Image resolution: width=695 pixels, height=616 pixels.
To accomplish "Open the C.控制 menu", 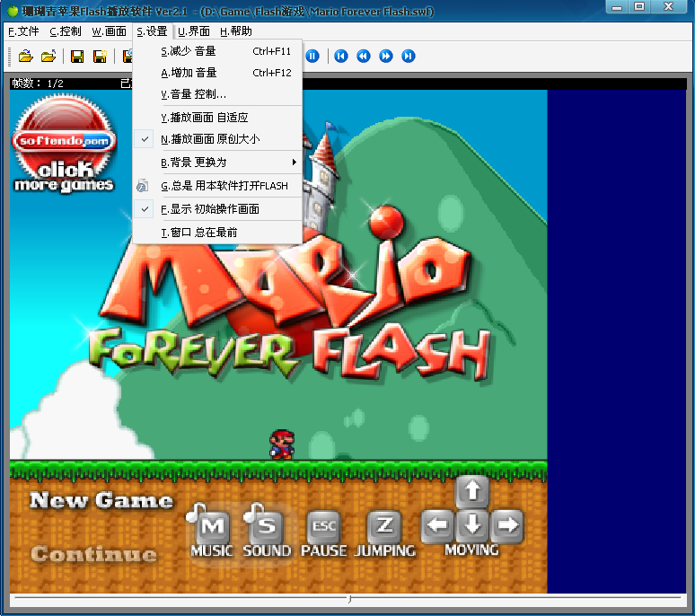I will (66, 31).
